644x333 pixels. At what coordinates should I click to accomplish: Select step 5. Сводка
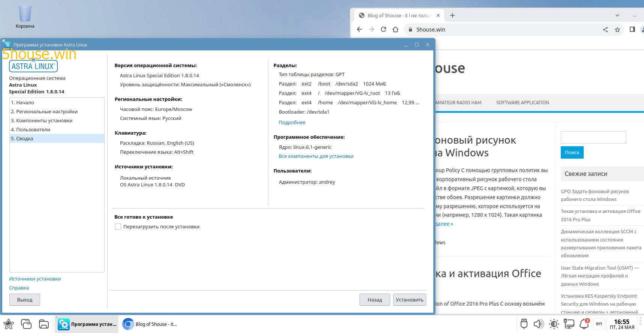pos(57,138)
